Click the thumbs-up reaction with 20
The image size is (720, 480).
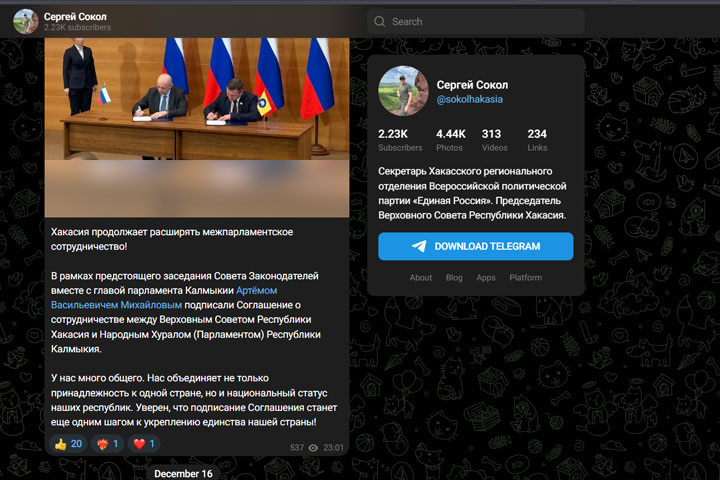pos(68,444)
